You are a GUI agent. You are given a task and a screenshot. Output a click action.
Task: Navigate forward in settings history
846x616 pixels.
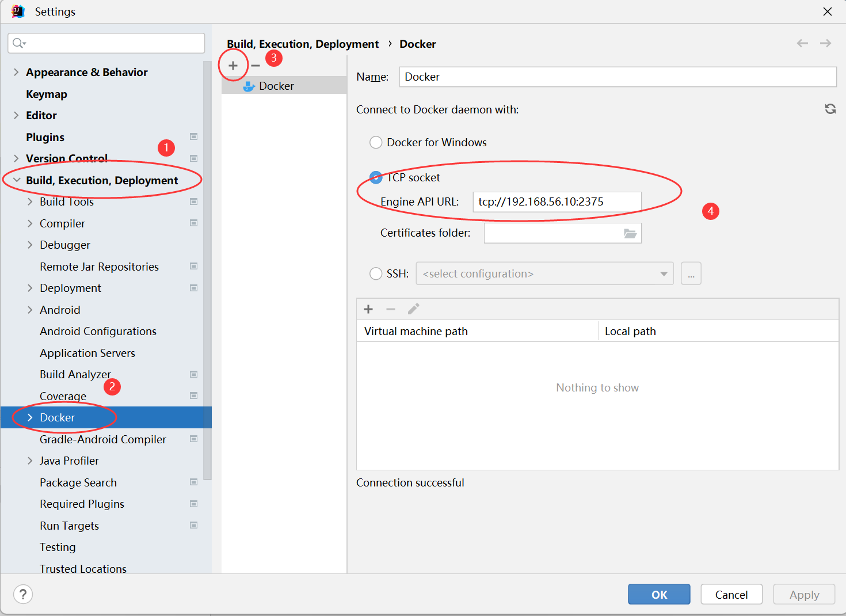[x=825, y=43]
